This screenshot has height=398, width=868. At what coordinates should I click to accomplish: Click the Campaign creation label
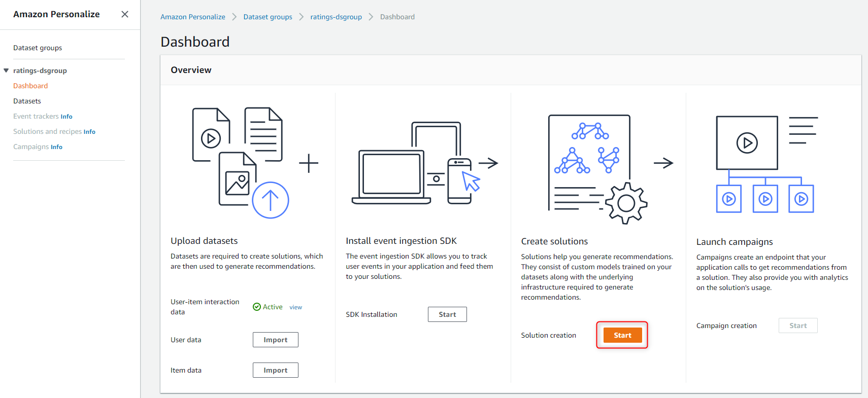[x=726, y=325]
